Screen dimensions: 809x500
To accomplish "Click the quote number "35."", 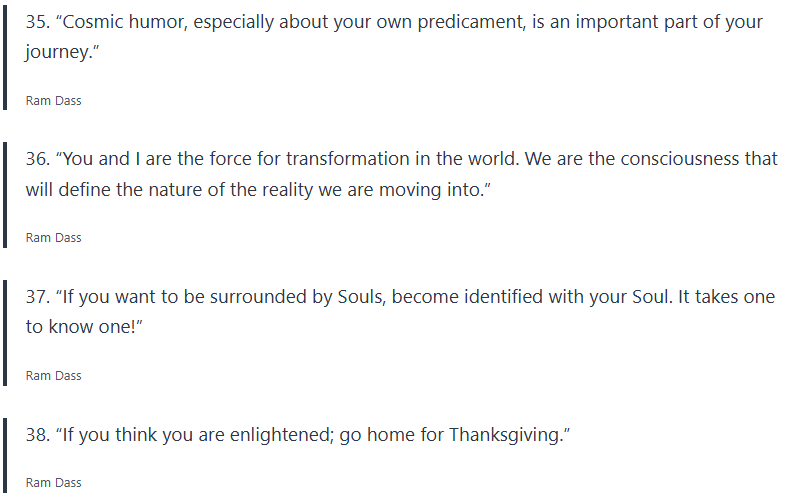I will pos(37,22).
